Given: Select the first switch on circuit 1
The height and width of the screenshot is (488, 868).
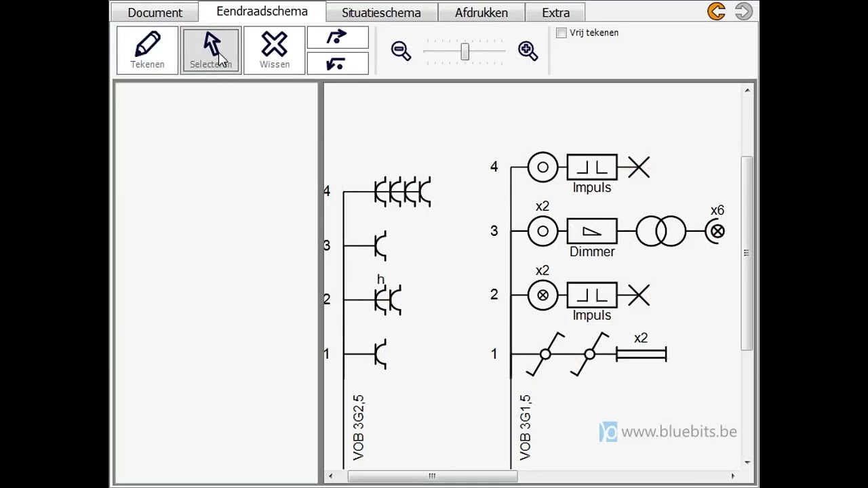Looking at the screenshot, I should (545, 354).
